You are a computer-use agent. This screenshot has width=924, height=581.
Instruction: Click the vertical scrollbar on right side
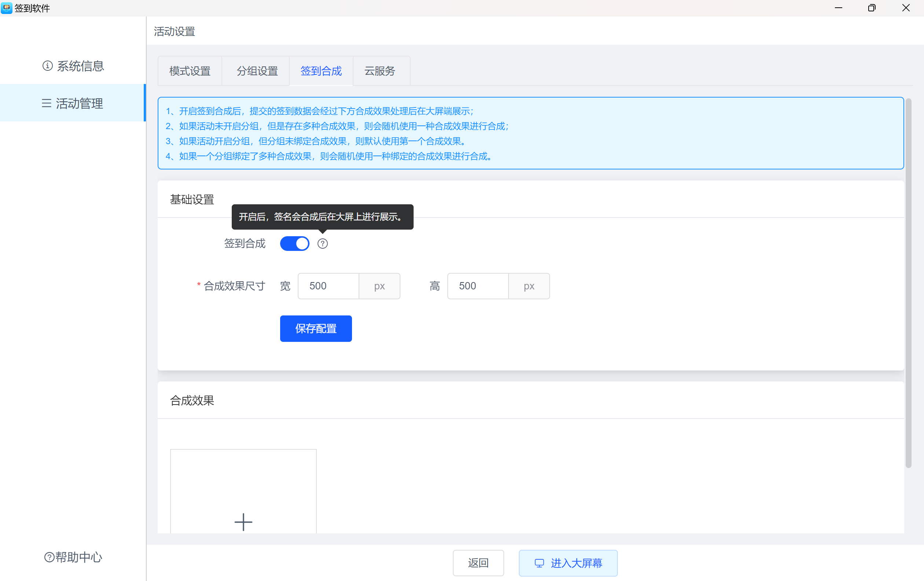tap(908, 282)
